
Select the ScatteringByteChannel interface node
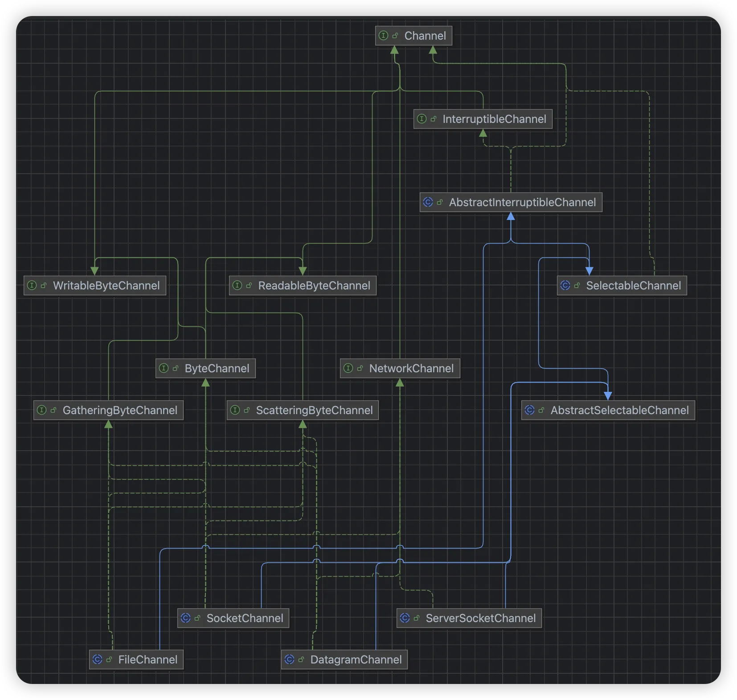[x=314, y=410]
